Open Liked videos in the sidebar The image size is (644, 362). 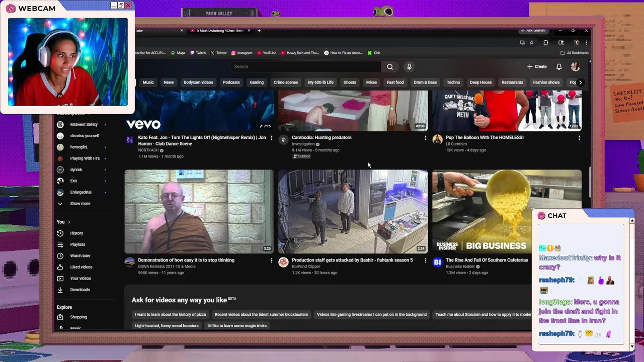click(x=81, y=267)
